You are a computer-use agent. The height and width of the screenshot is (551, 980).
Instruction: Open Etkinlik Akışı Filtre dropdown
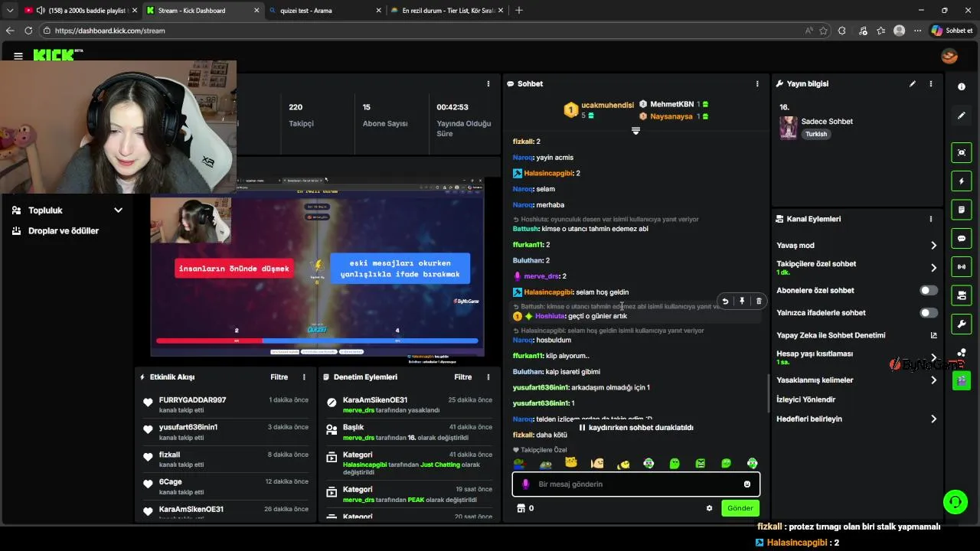[279, 377]
